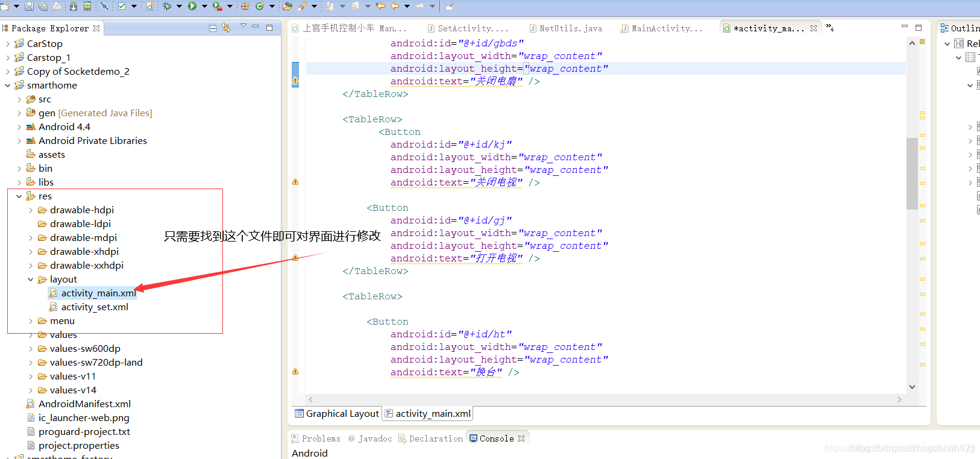Open the Javadoc view tab
This screenshot has width=980, height=459.
[x=370, y=439]
